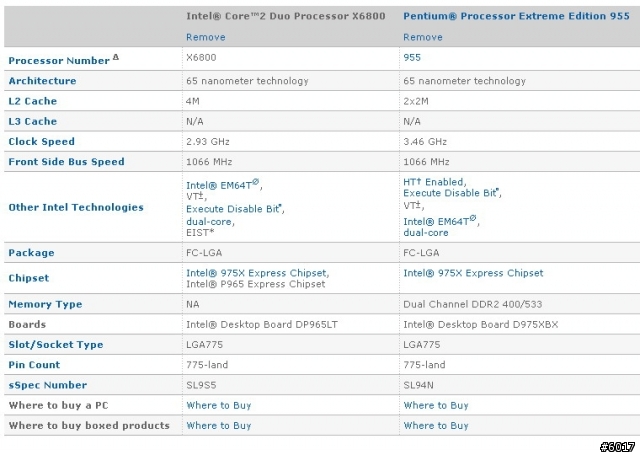The image size is (640, 455).
Task: Open the sSpec Number row label
Action: (x=48, y=385)
